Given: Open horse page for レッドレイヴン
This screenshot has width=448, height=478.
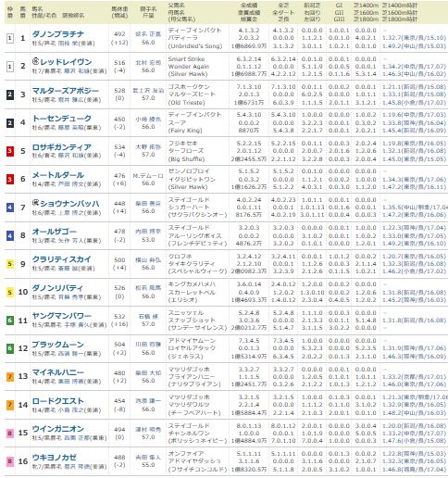Looking at the screenshot, I should click(66, 62).
